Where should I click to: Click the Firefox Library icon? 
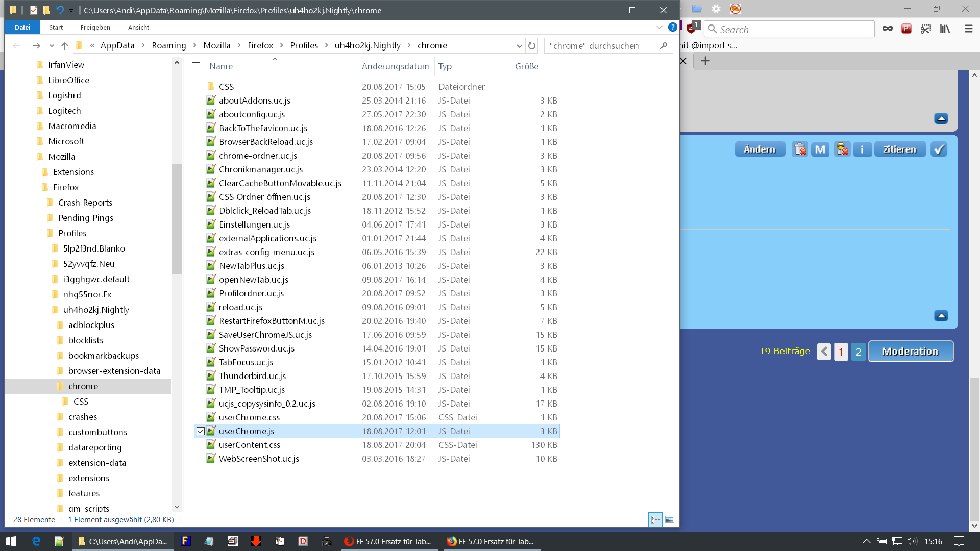pyautogui.click(x=945, y=29)
